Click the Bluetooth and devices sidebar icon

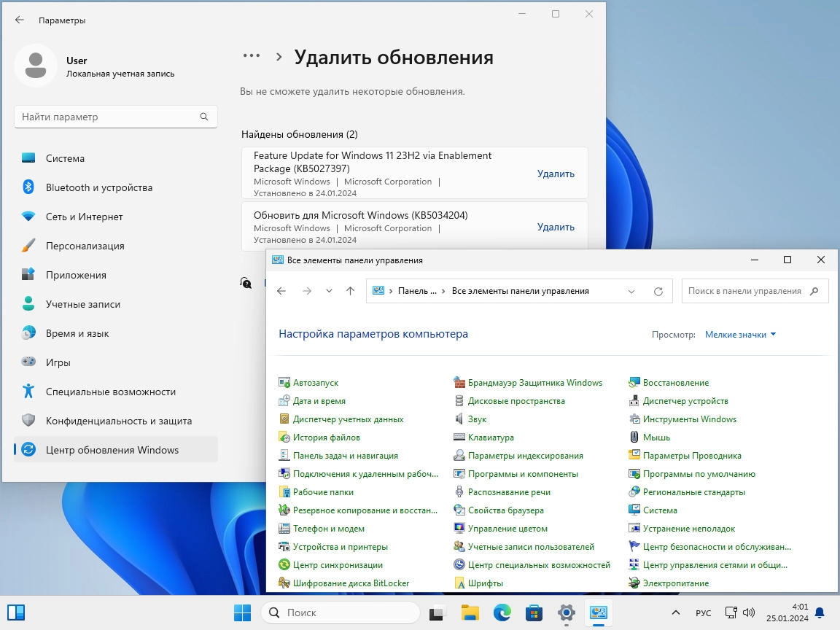[28, 187]
